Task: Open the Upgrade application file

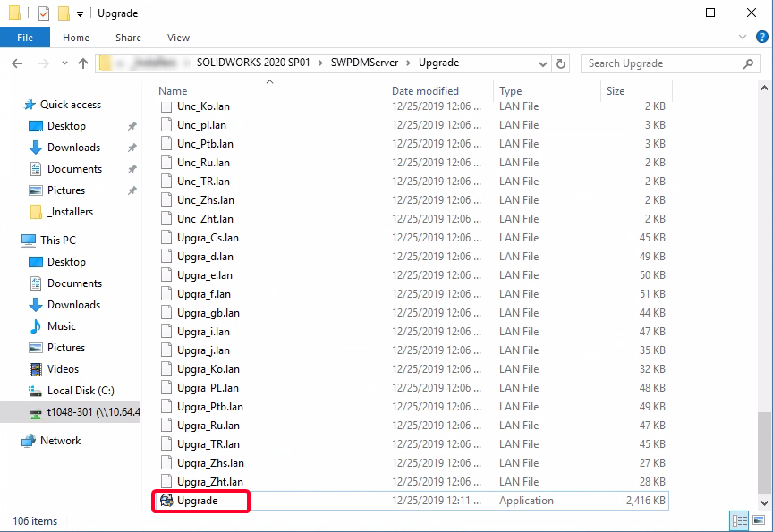Action: 197,501
